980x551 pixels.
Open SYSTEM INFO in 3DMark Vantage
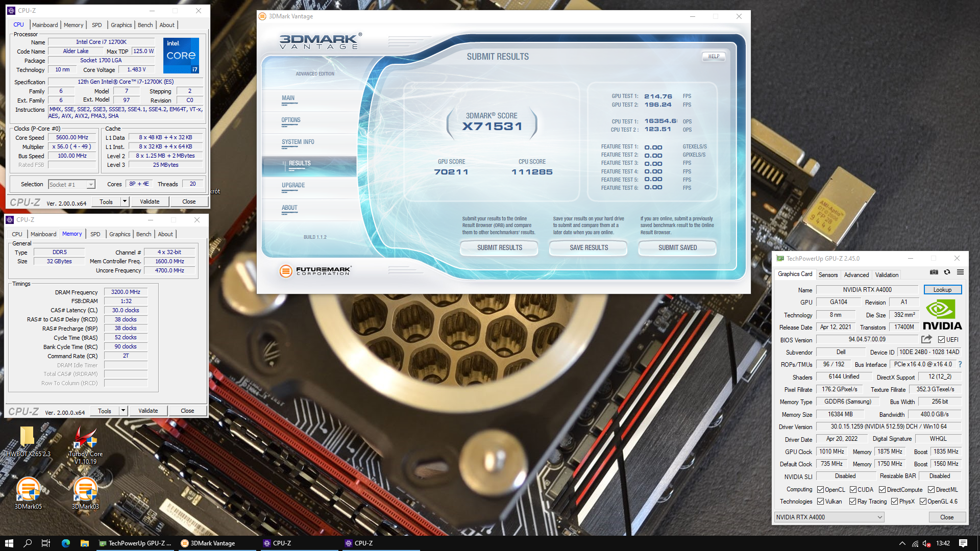[309, 144]
